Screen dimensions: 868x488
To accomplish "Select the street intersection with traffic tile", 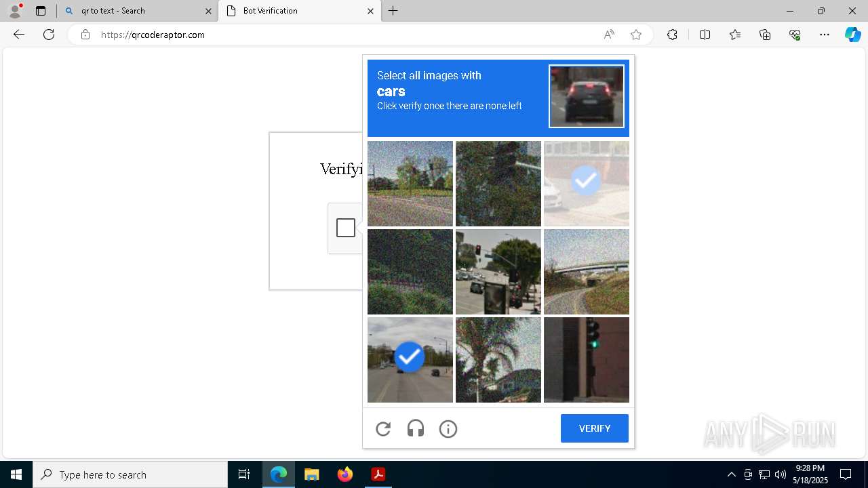I will click(x=498, y=272).
